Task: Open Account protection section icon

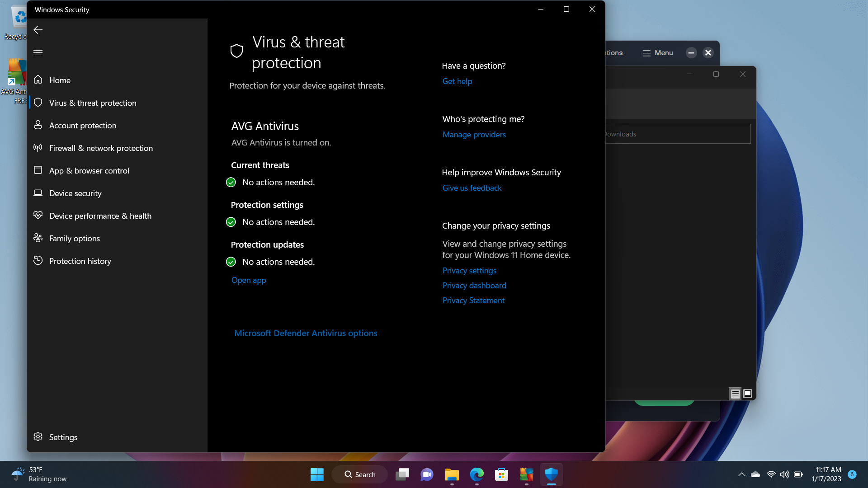Action: [x=38, y=125]
